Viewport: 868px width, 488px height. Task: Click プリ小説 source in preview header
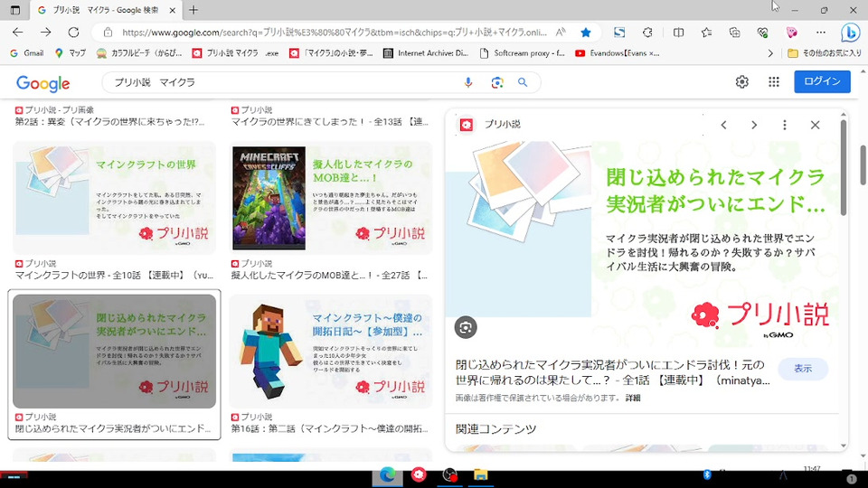502,125
